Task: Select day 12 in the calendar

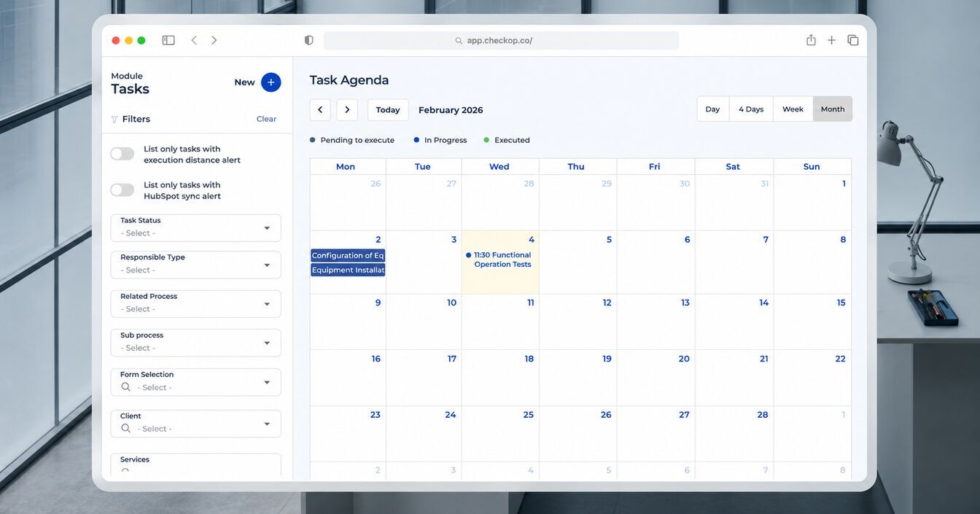Action: point(607,303)
